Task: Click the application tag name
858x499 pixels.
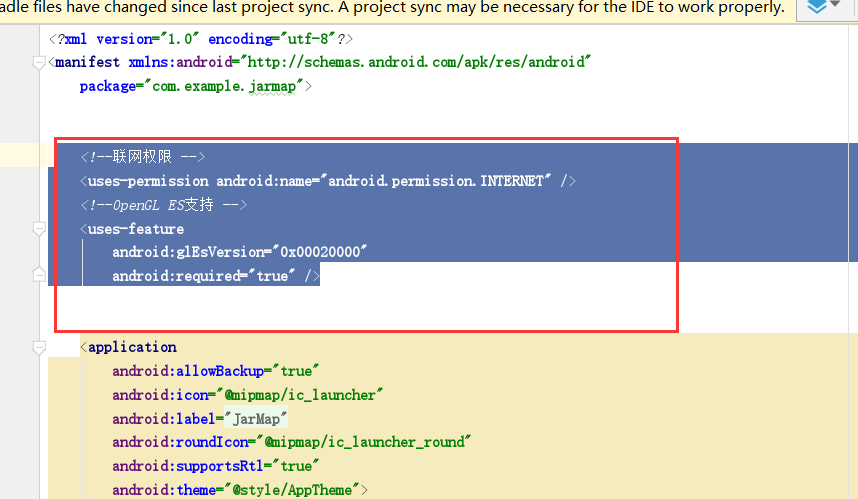Action: [x=132, y=347]
